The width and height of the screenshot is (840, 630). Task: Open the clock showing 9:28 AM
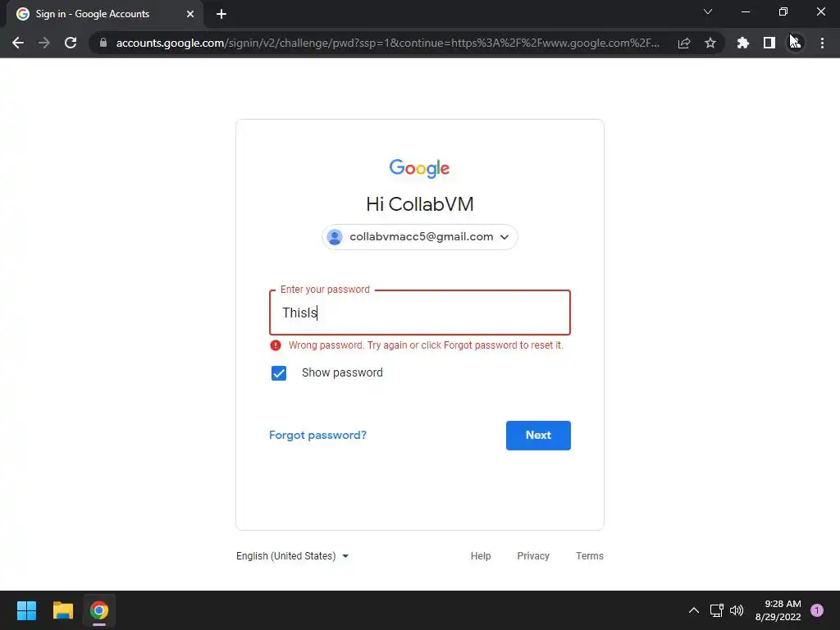pos(778,610)
